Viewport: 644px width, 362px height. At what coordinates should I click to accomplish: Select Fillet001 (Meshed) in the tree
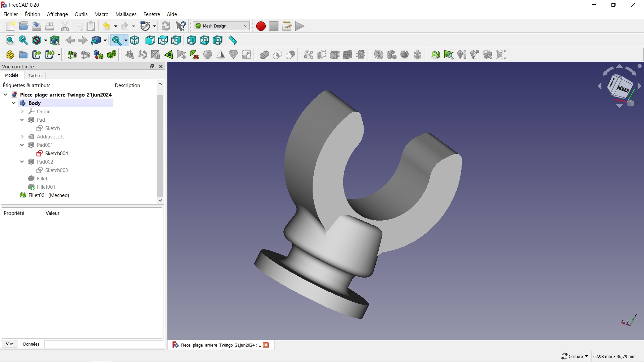click(49, 195)
